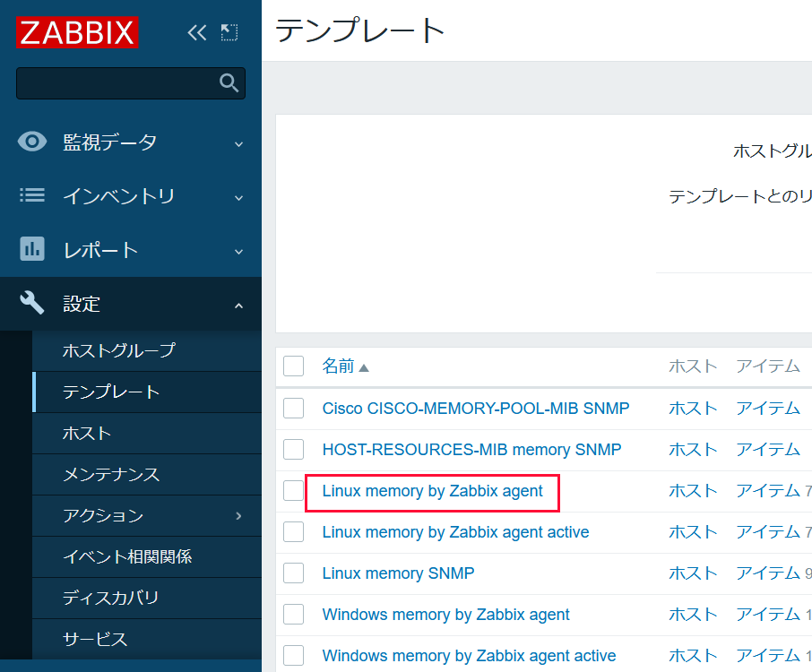Open HOST-RESOURCES-MIB memory SNMP template
Screen dimensions: 812x672
coord(471,449)
